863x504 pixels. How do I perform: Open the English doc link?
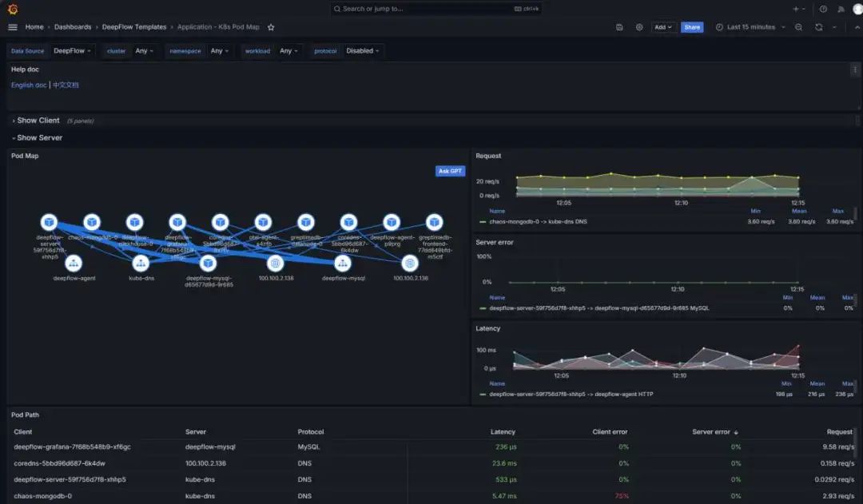[29, 85]
